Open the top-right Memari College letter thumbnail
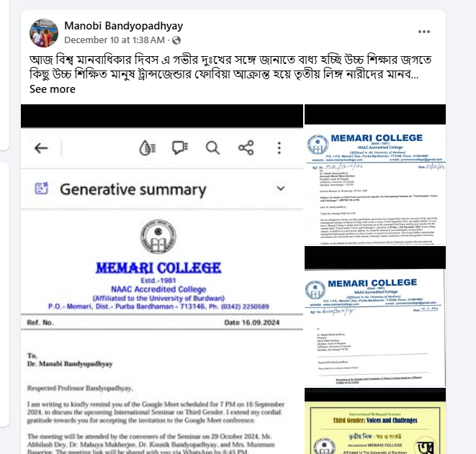The width and height of the screenshot is (476, 454). coord(375,174)
